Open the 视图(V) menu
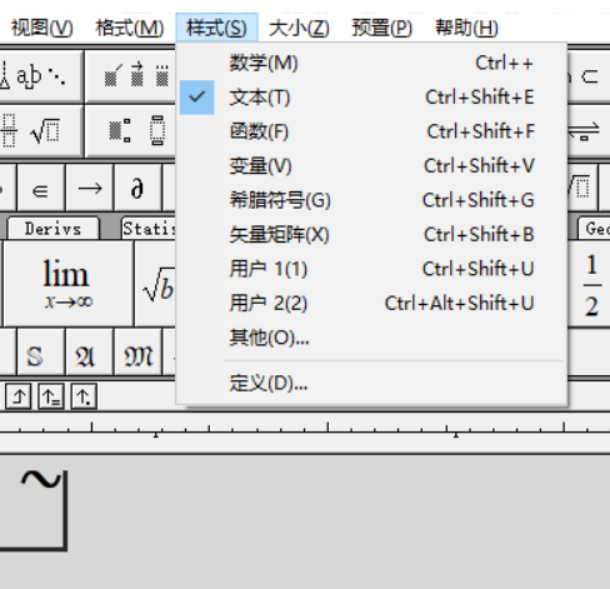This screenshot has width=610, height=589. click(42, 28)
